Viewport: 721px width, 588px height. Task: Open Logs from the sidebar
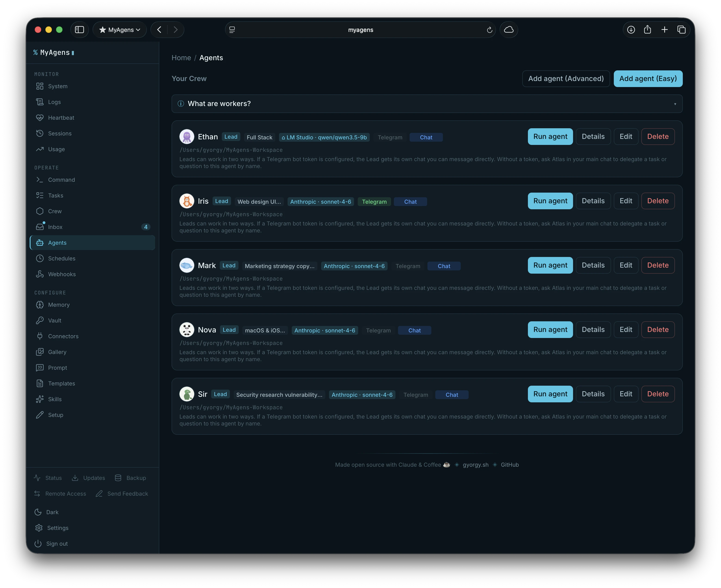tap(92, 102)
